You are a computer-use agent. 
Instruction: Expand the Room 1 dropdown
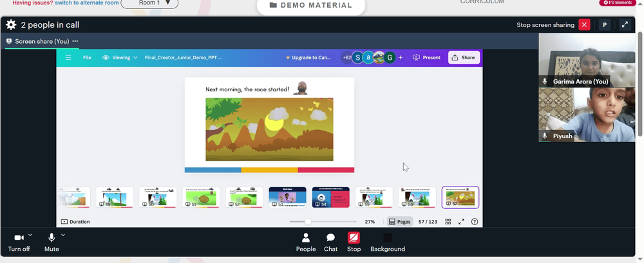(149, 3)
